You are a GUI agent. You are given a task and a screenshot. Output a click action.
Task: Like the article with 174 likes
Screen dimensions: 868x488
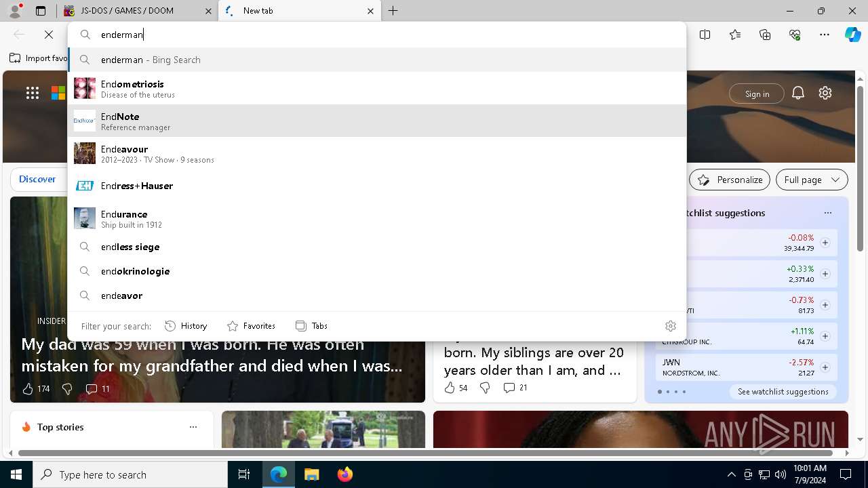(36, 389)
